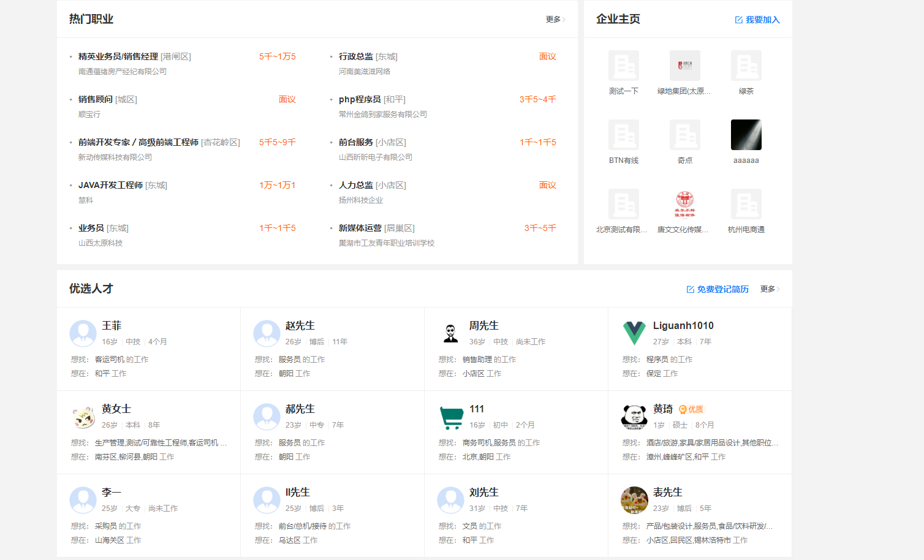The height and width of the screenshot is (560, 924).
Task: Open the 人力总监 job posting
Action: point(356,185)
